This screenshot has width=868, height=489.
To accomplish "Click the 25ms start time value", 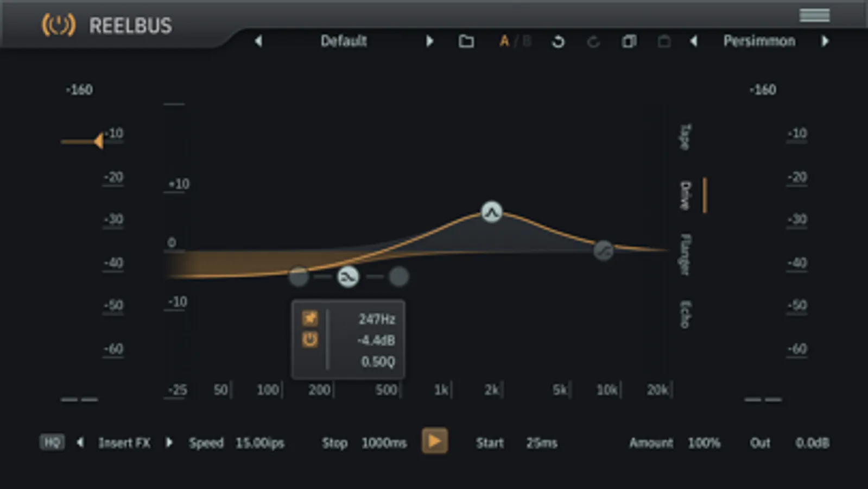I will pos(542,443).
